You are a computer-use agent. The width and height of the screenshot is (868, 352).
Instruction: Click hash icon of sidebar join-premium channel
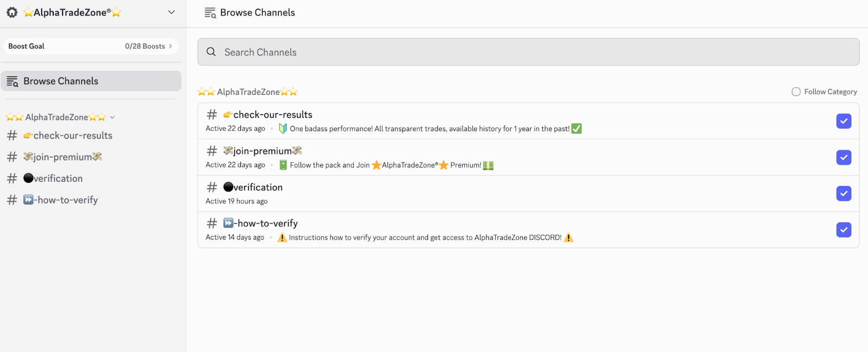[12, 157]
